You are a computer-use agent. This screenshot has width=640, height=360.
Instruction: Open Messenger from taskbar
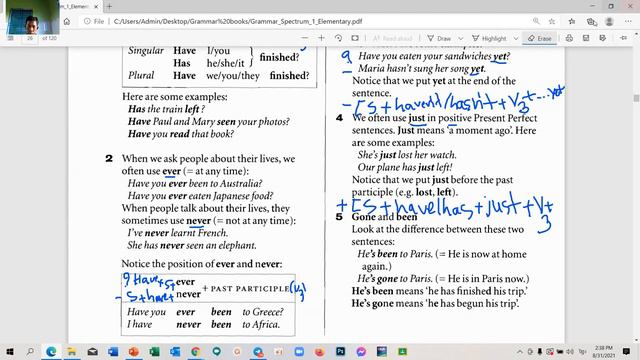361,351
